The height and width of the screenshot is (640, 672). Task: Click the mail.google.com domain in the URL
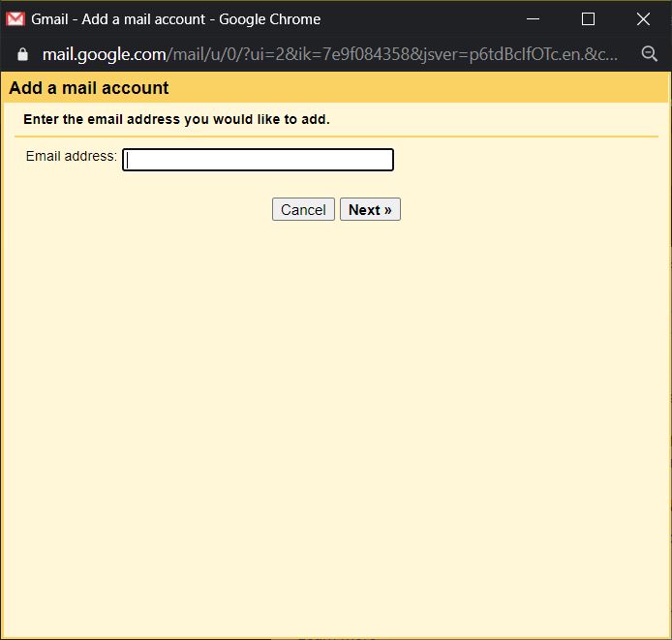[104, 54]
